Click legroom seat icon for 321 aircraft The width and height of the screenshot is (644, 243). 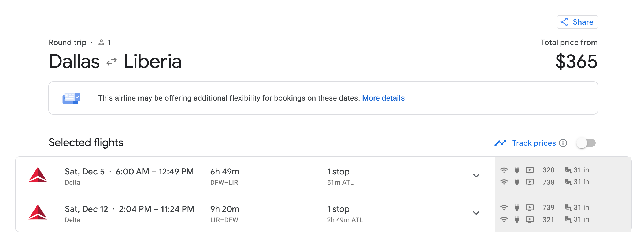point(568,219)
